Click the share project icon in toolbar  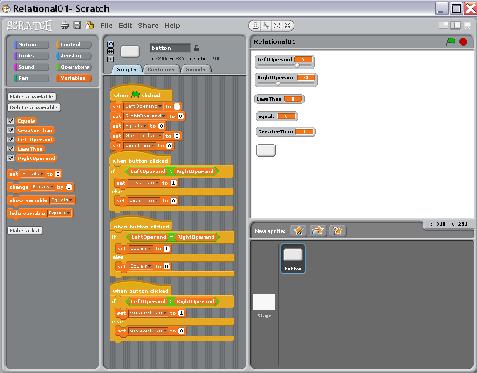click(90, 25)
